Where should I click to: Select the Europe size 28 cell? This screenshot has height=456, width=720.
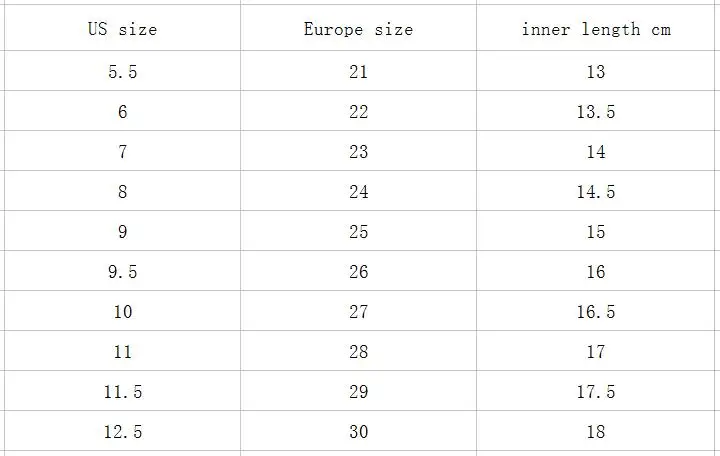point(359,351)
